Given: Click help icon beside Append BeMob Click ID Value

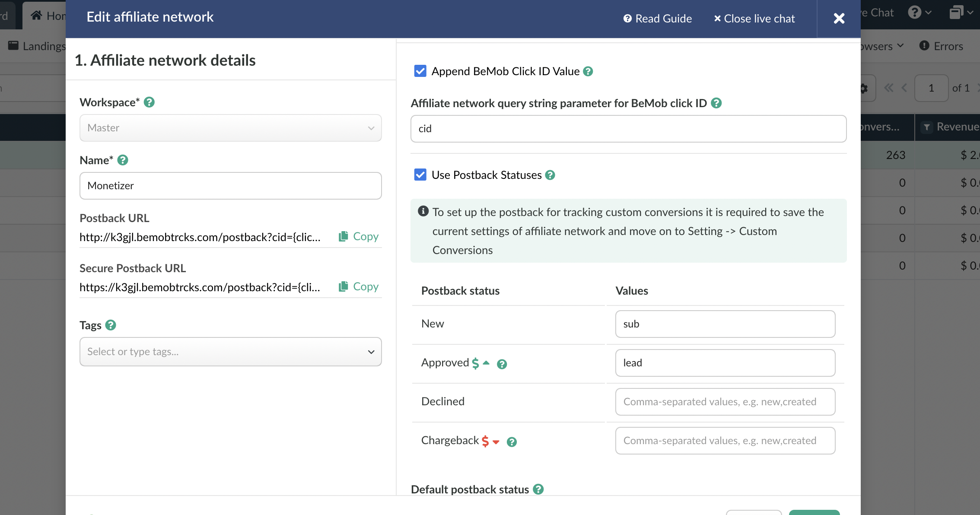Looking at the screenshot, I should pyautogui.click(x=588, y=71).
